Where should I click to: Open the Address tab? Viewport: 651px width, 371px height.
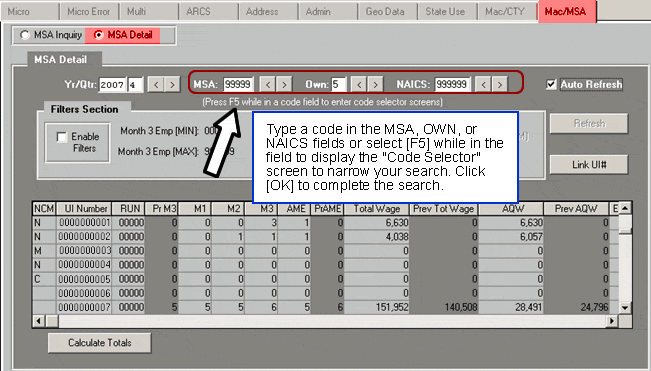[269, 12]
